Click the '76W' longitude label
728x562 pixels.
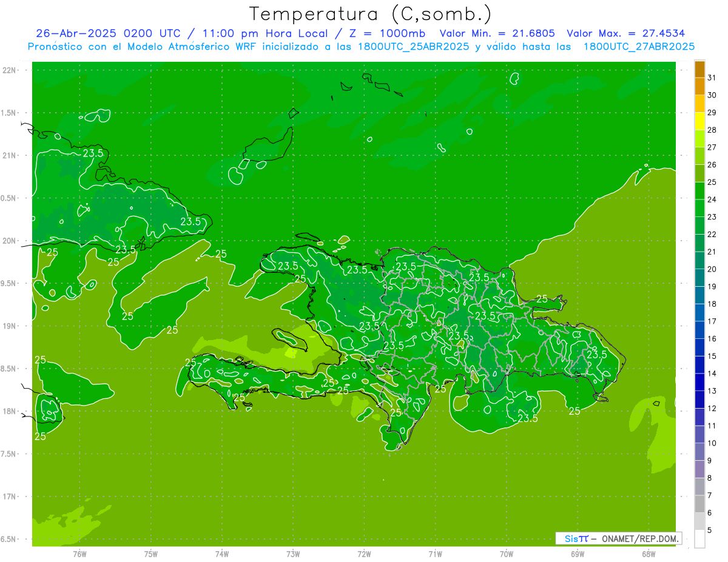tap(79, 554)
